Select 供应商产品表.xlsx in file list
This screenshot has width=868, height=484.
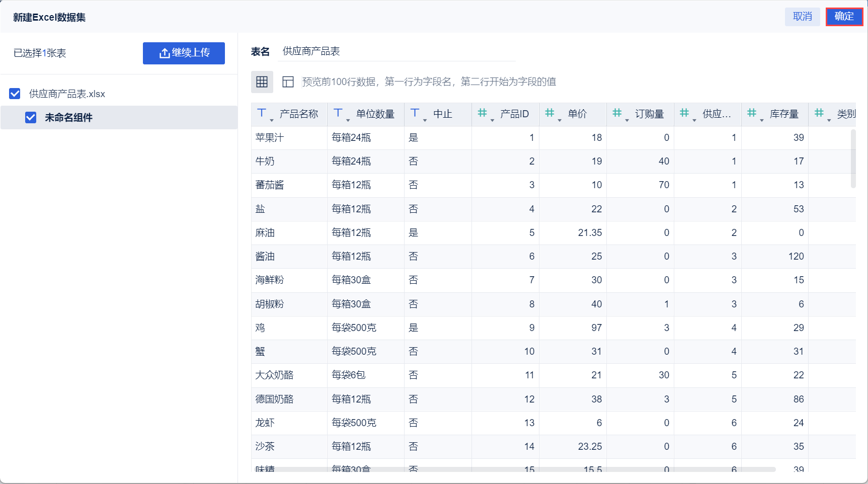point(67,94)
